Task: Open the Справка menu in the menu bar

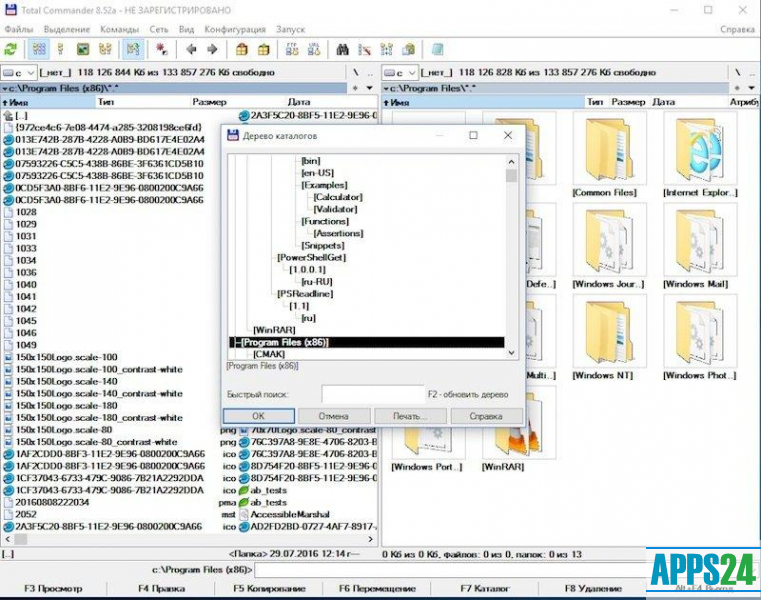Action: point(737,29)
